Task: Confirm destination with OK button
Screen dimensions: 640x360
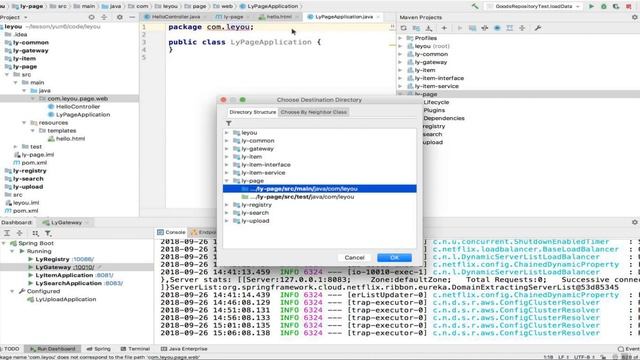Action: point(394,258)
